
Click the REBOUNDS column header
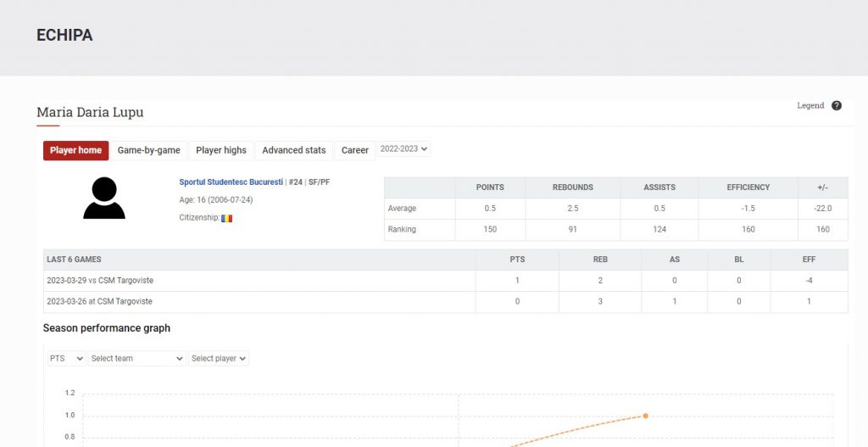572,187
